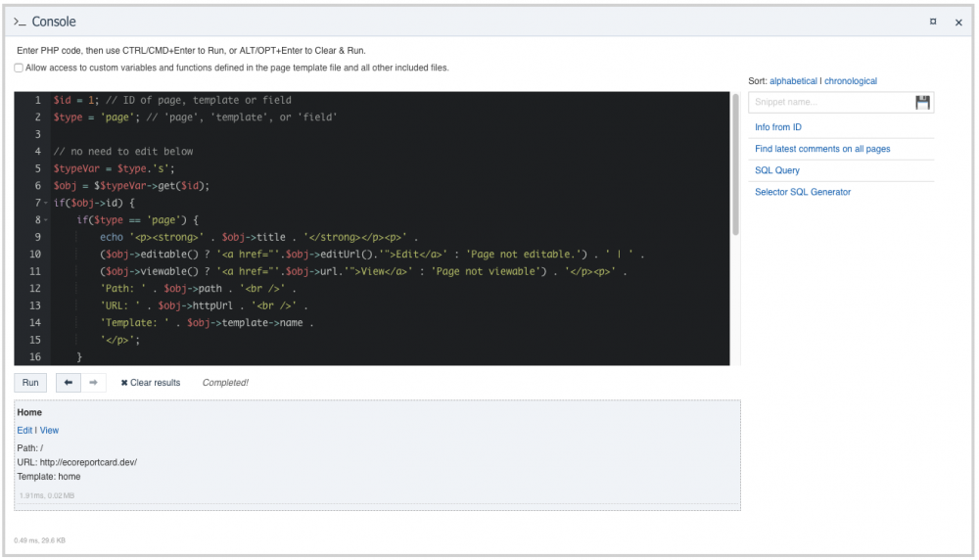Enable access to custom variables checkbox

point(19,68)
